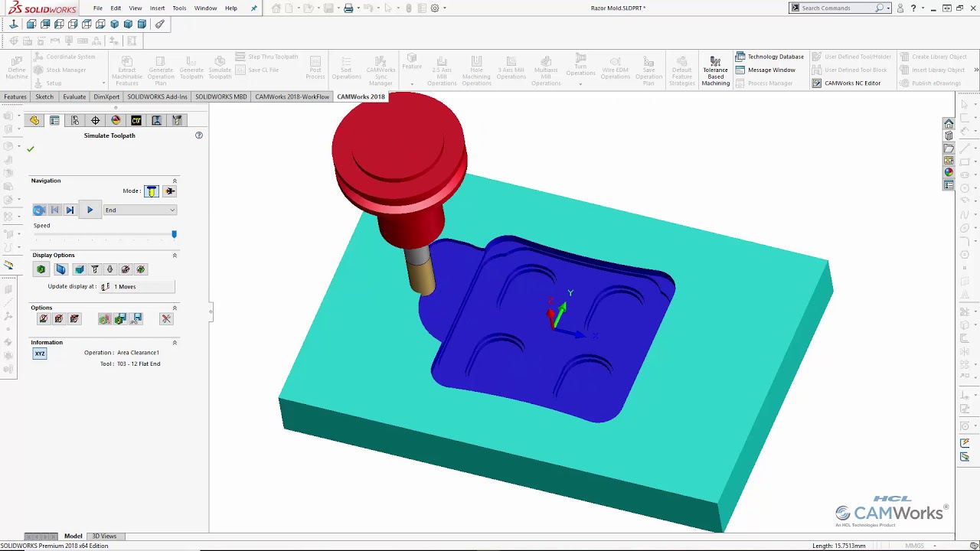Screen dimensions: 980x551
Task: Toggle the tool display option
Action: pyautogui.click(x=95, y=269)
